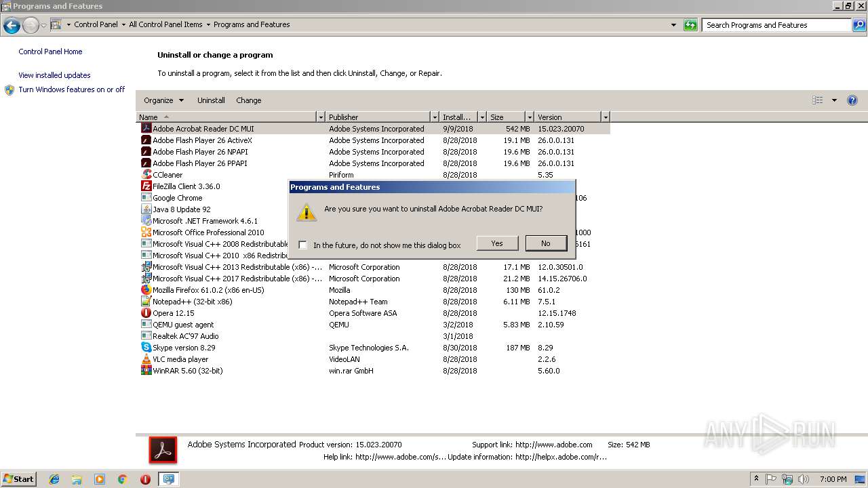Click the Back navigation arrow
This screenshot has height=488, width=868.
[12, 26]
